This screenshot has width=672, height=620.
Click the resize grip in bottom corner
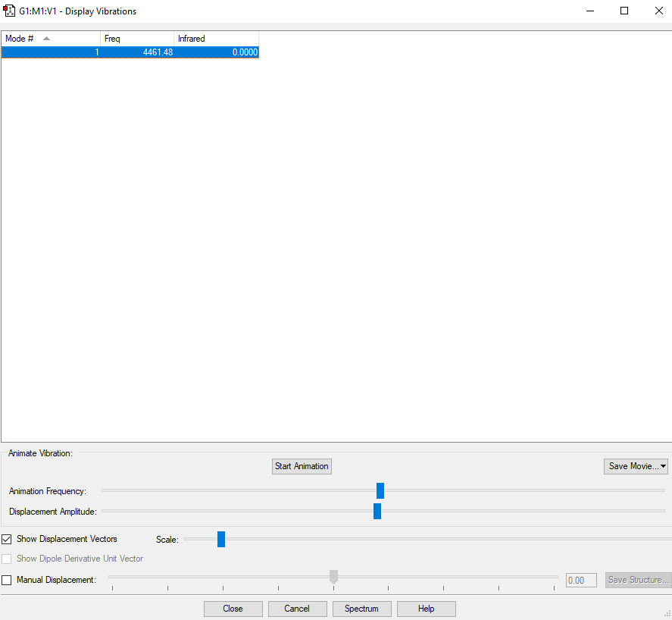pos(667,615)
